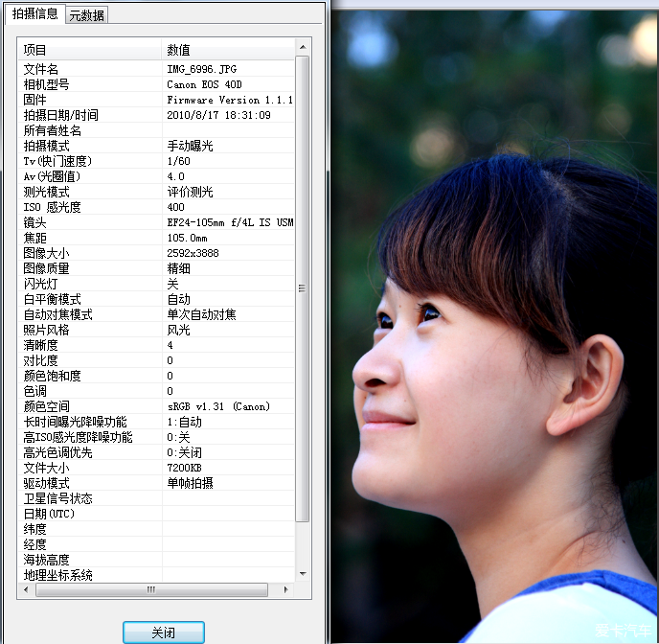Select the 地理坐标系统 row label
This screenshot has width=659, height=644.
click(58, 575)
